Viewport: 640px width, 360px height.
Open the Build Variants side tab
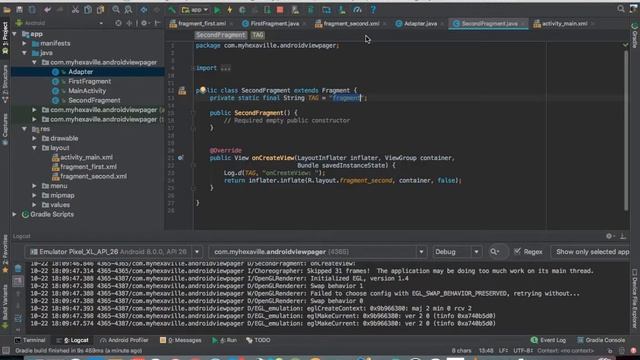pos(5,307)
